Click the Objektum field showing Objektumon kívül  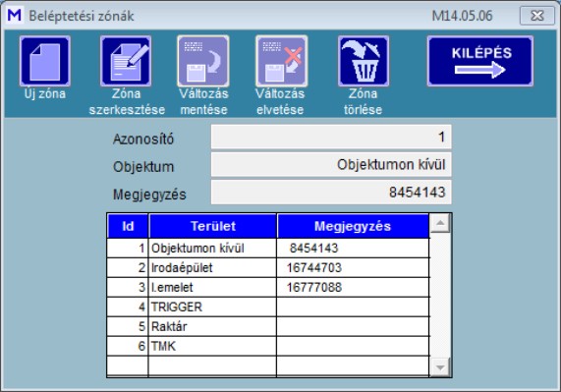331,164
